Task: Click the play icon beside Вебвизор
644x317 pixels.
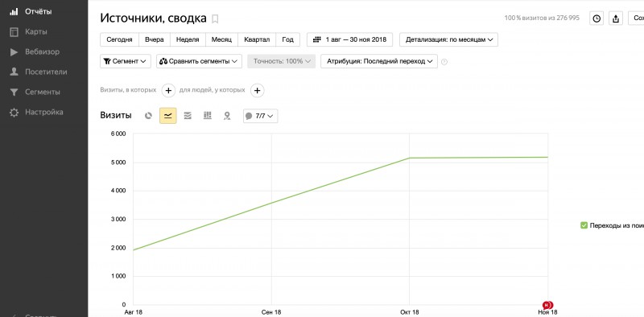Action: [14, 51]
